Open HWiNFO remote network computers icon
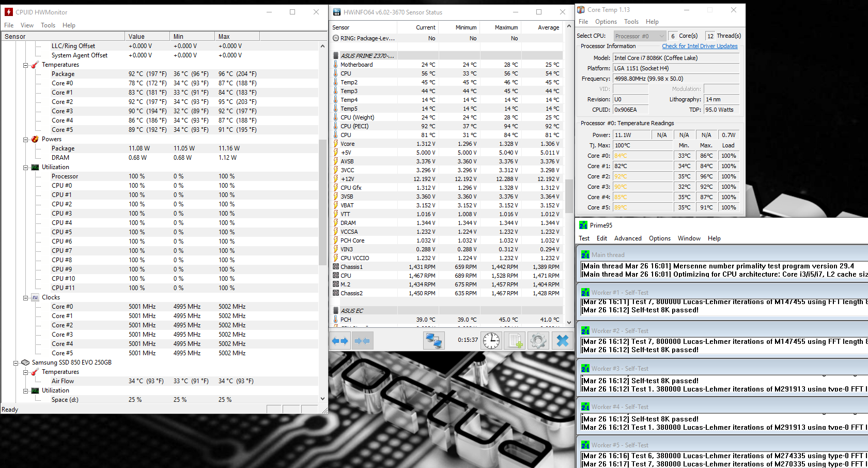Viewport: 868px width, 468px height. [x=434, y=341]
